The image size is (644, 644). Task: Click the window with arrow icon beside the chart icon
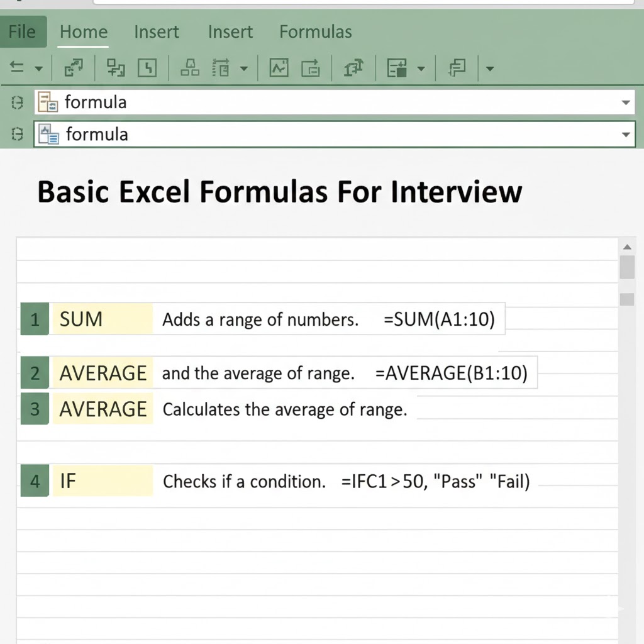(x=311, y=68)
